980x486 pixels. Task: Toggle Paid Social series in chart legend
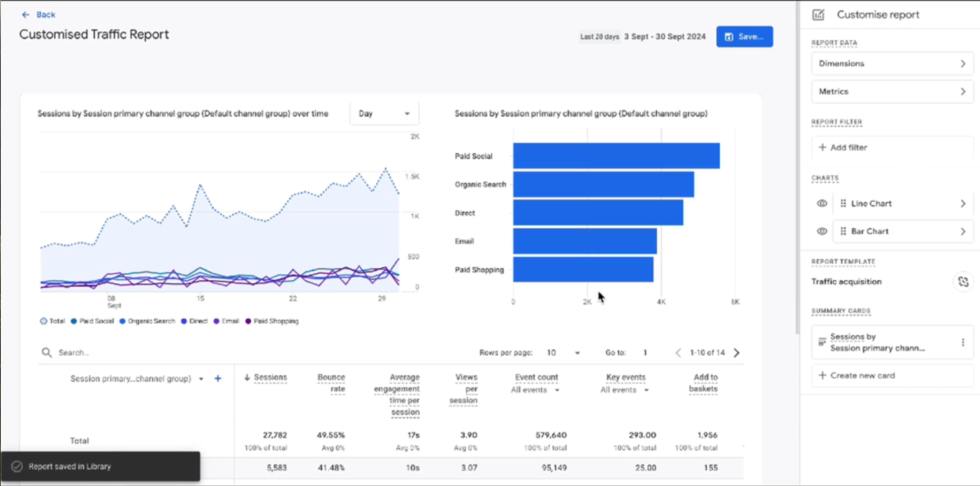(x=92, y=321)
